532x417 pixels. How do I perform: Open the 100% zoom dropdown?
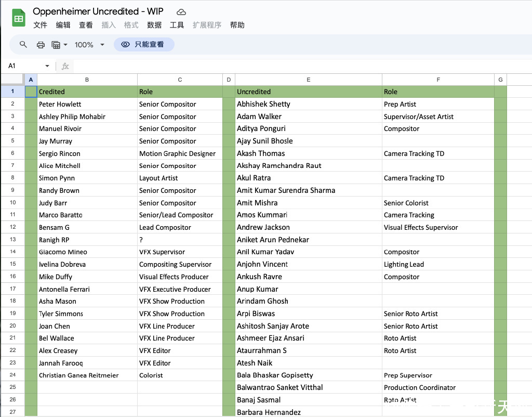click(89, 45)
